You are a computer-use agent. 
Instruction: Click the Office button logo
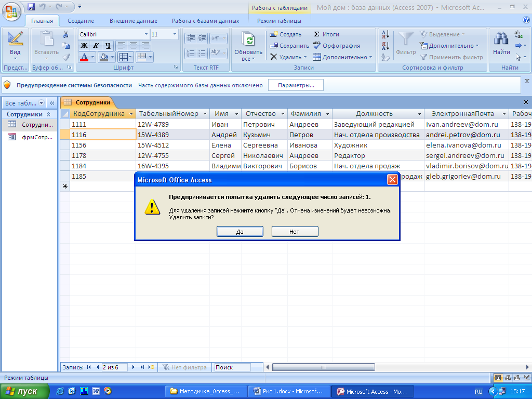click(x=11, y=11)
